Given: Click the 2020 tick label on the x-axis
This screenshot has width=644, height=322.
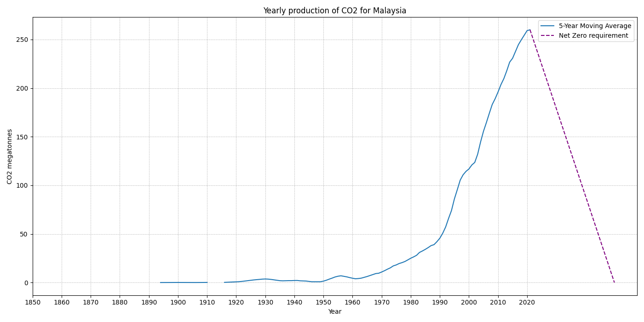Looking at the screenshot, I should coord(527,302).
